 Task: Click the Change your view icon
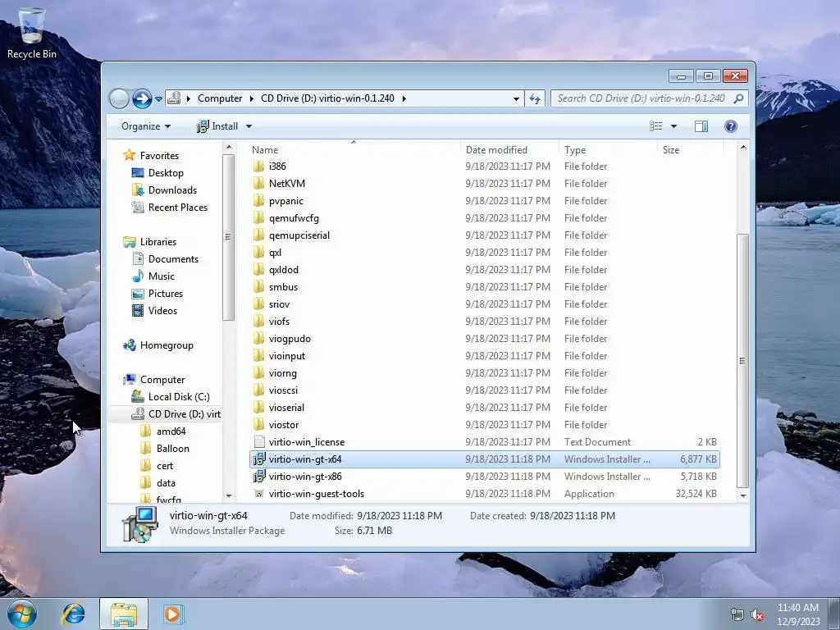pos(655,126)
